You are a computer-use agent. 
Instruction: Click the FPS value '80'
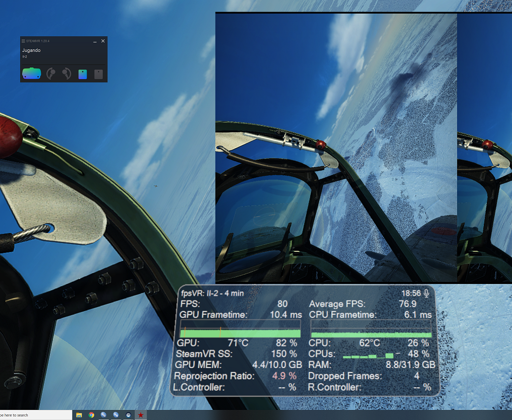pos(282,304)
